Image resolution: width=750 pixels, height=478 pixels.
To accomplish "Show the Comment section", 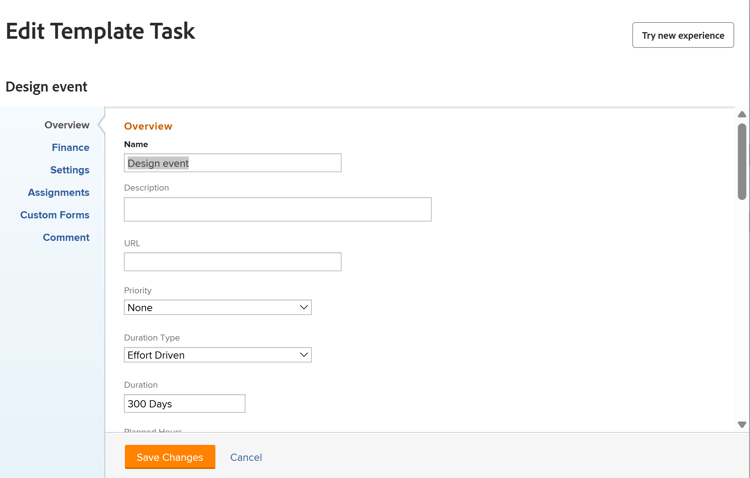I will click(66, 238).
